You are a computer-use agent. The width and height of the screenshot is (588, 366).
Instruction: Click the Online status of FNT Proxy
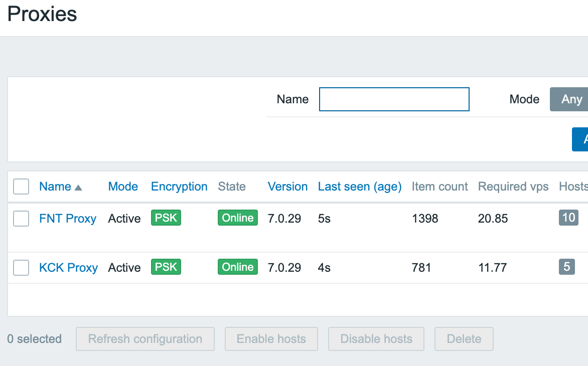click(238, 218)
